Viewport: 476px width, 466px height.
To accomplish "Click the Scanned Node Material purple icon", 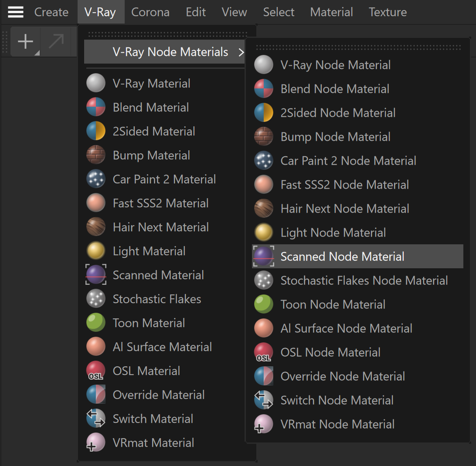I will 264,257.
